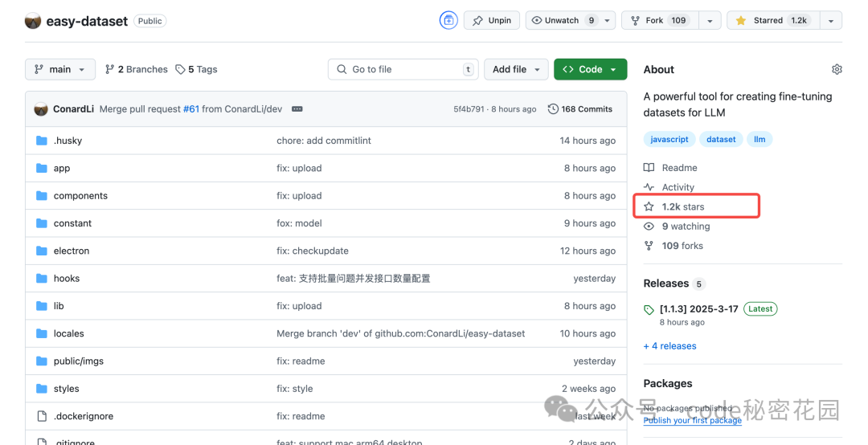The width and height of the screenshot is (868, 445).
Task: Click Publish your first package
Action: pos(693,420)
